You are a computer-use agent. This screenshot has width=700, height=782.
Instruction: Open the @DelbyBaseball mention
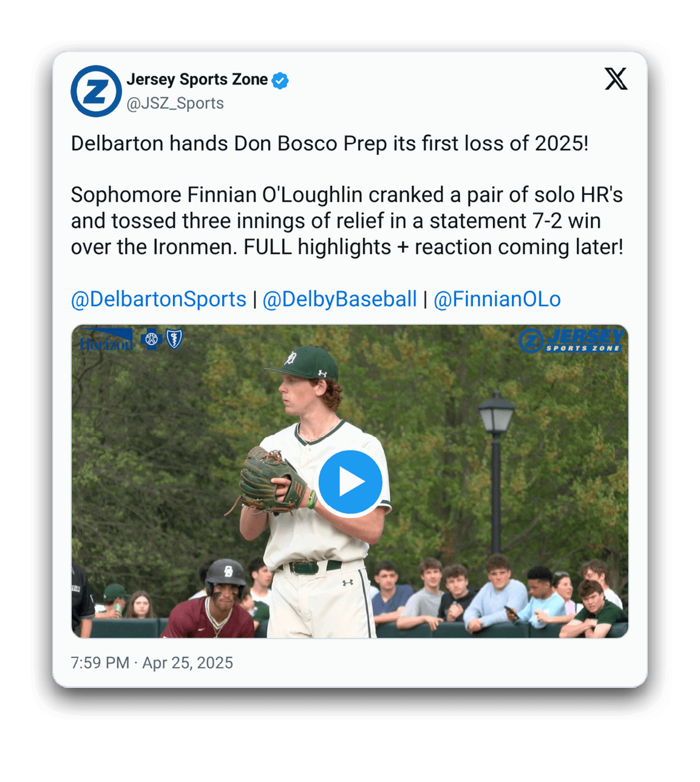click(339, 299)
